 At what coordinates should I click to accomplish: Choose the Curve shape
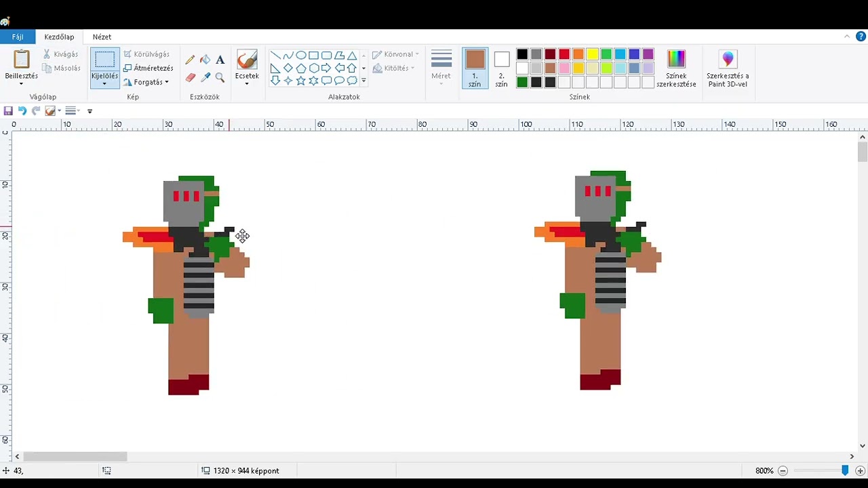[x=288, y=56]
